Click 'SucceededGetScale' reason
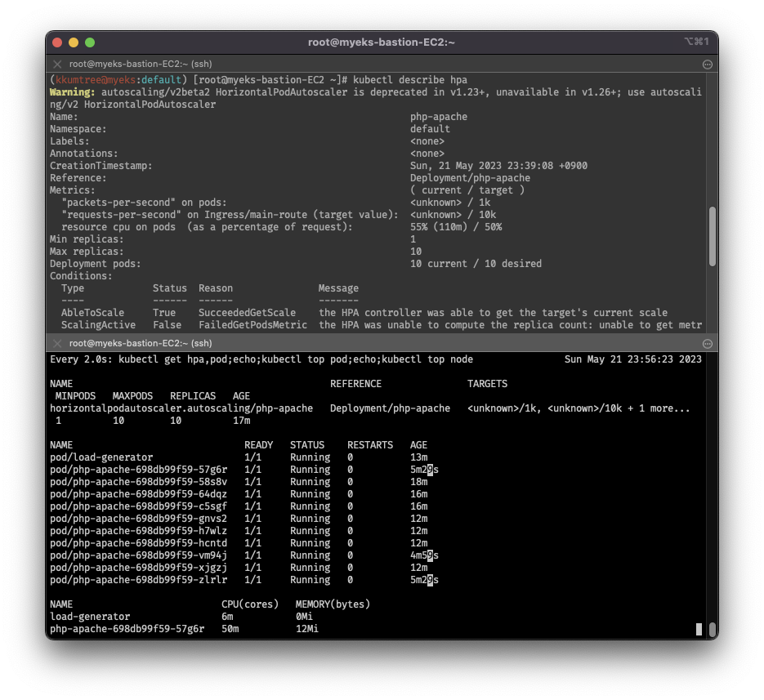This screenshot has height=700, width=764. point(247,313)
